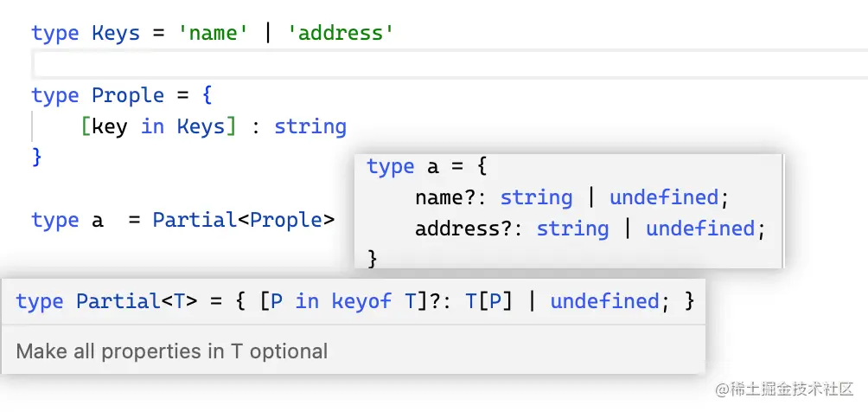Click the keyof keyword in Partial definition

coord(362,301)
